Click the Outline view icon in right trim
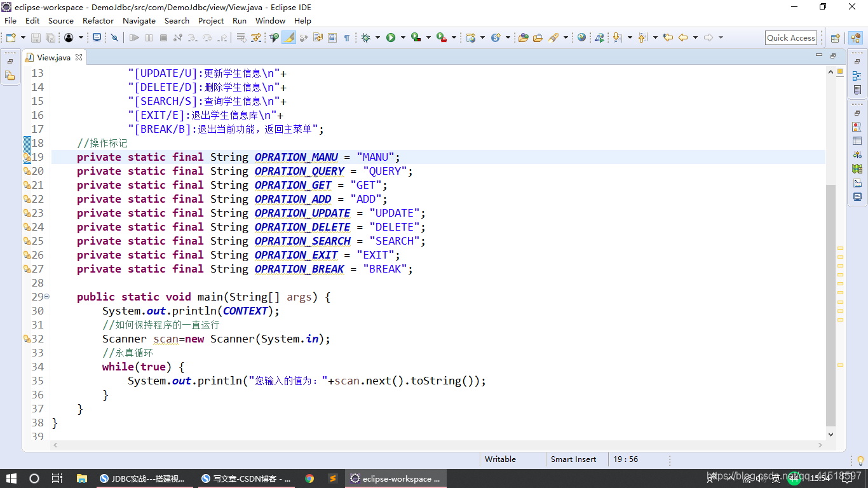 (857, 76)
